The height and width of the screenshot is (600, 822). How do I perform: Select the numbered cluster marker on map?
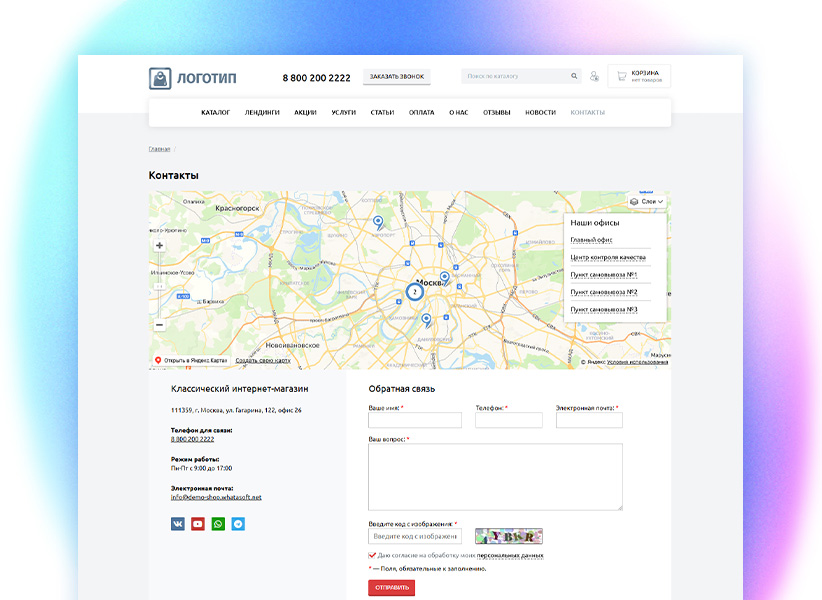coord(414,291)
